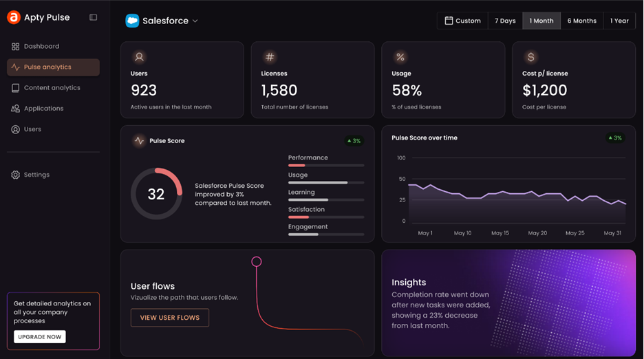The image size is (644, 359).
Task: Click 'Vizualize the path that users follow' text
Action: [x=184, y=297]
